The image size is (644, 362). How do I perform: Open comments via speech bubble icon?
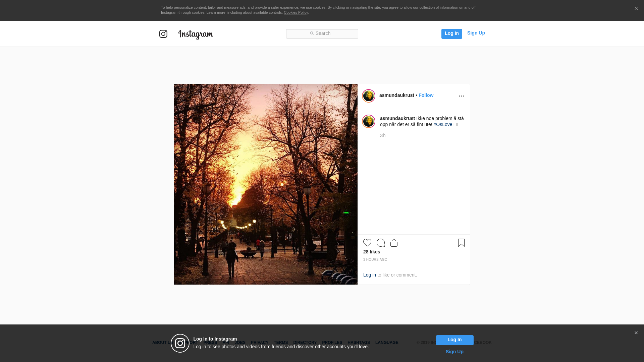(381, 243)
